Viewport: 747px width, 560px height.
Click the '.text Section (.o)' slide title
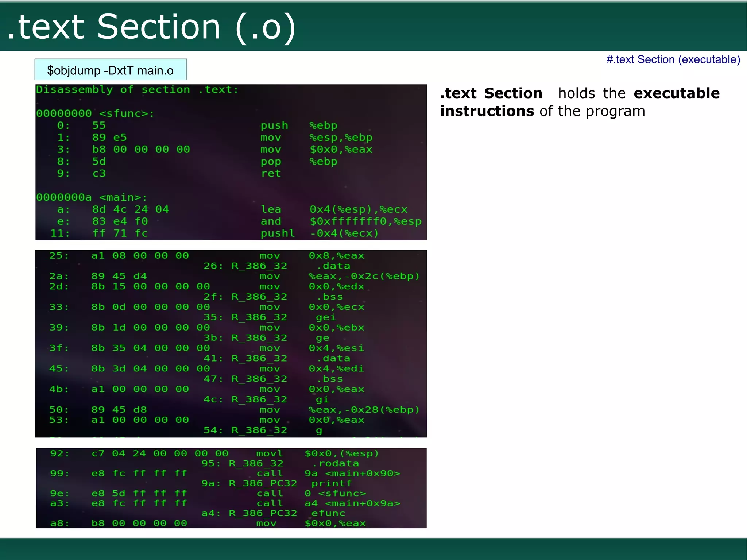click(x=151, y=27)
